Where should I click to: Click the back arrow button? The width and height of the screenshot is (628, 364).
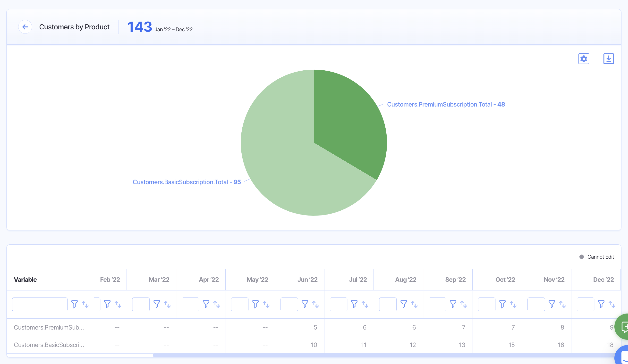point(25,27)
